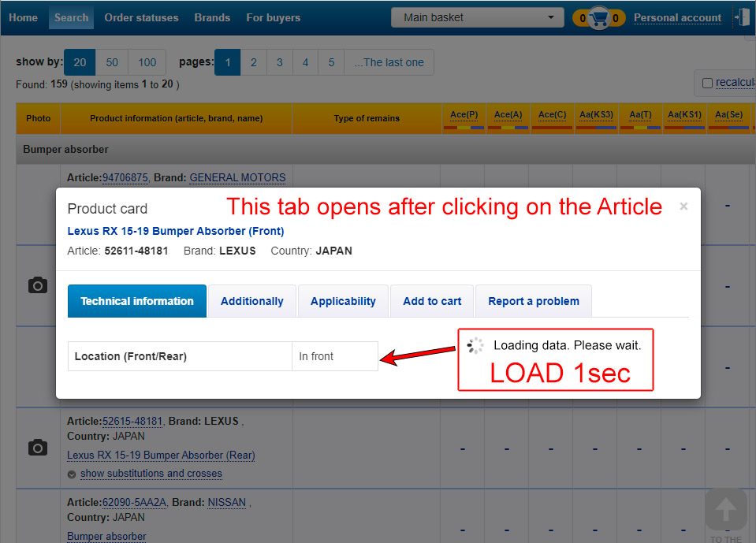Click the login door icon at top right

pos(742,17)
